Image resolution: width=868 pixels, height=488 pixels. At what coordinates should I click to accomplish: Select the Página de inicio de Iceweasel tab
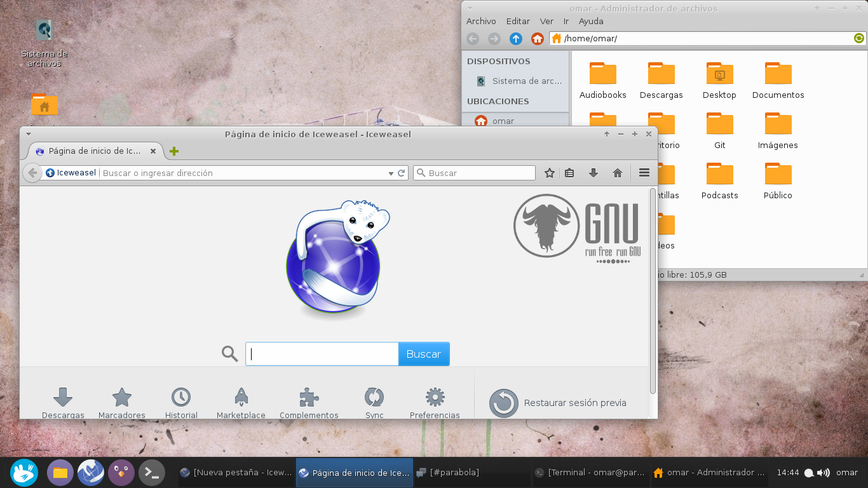[95, 151]
